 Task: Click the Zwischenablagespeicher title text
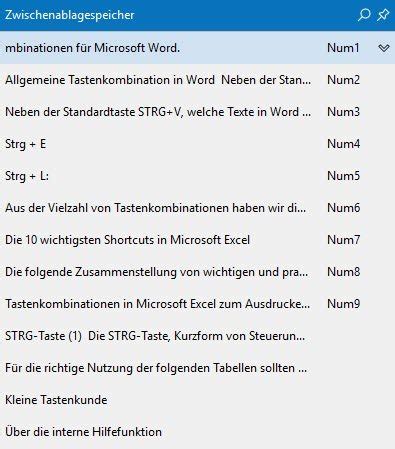pos(70,15)
